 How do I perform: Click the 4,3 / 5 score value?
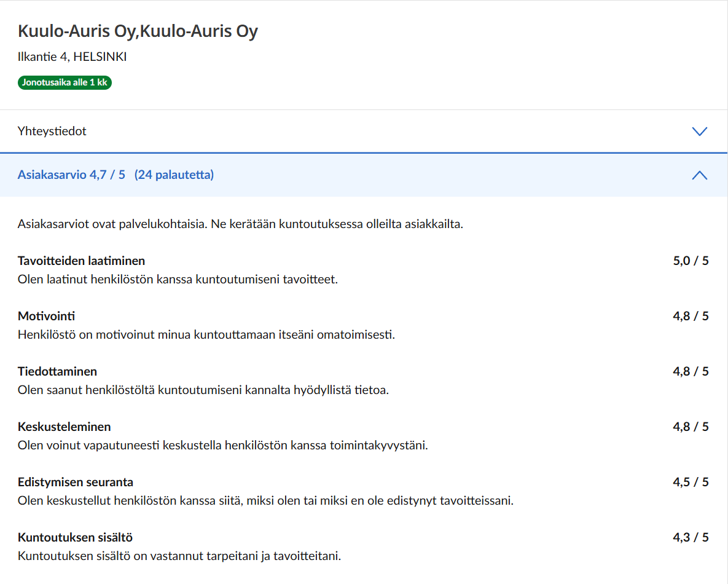tap(691, 537)
